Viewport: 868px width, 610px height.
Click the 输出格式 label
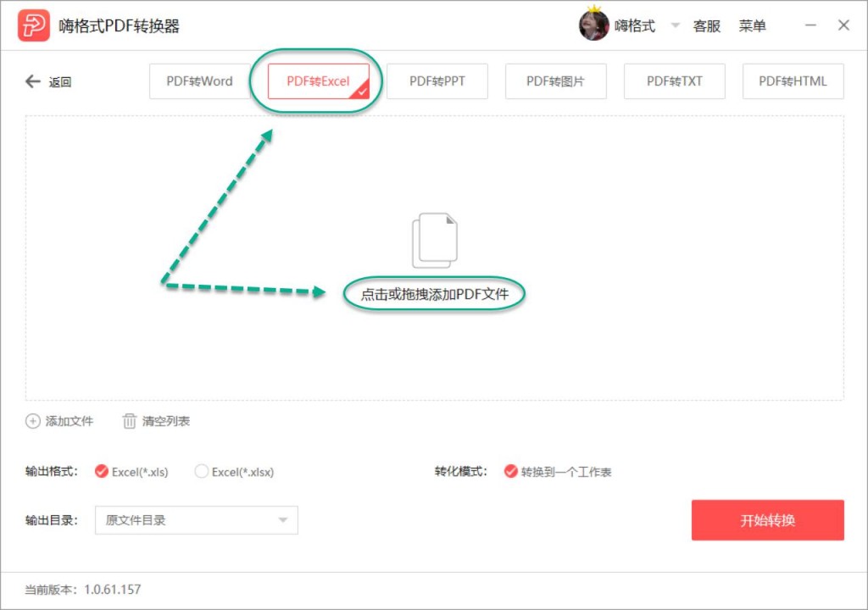pos(52,472)
